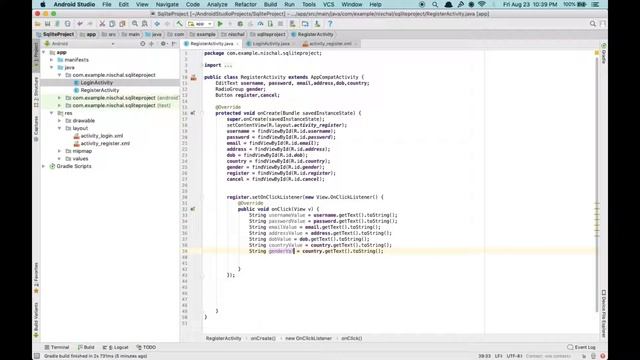Click the sqliteproject navigation breadcrumb
The width and height of the screenshot is (640, 360).
pos(268,35)
